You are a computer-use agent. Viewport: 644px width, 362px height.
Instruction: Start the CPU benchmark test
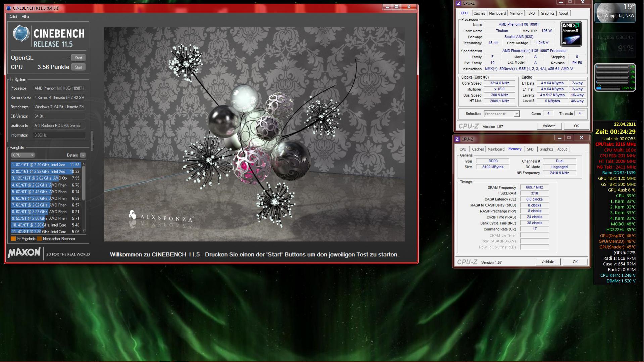click(x=78, y=67)
